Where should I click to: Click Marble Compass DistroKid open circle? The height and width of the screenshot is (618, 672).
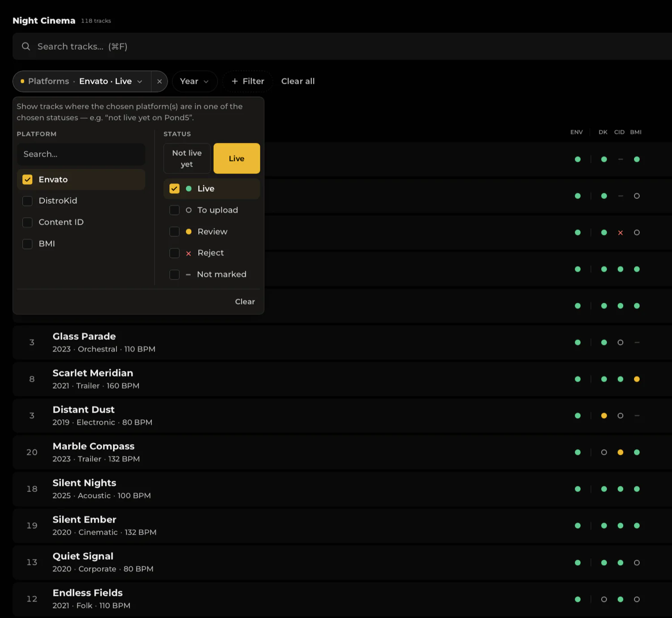[x=604, y=452]
